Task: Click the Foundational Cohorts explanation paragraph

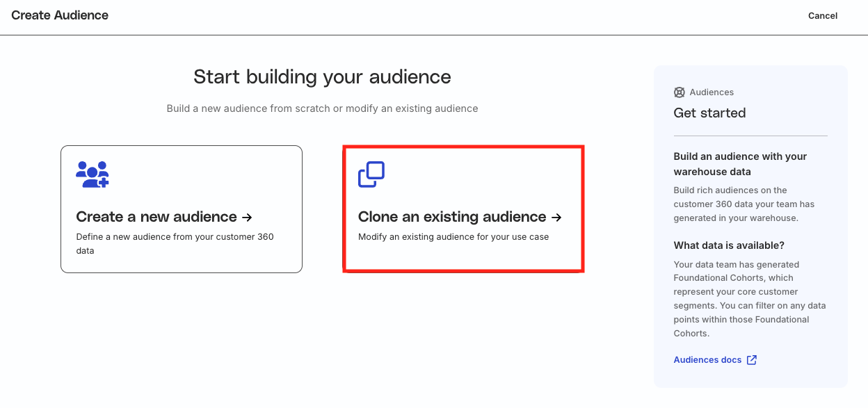Action: 750,299
